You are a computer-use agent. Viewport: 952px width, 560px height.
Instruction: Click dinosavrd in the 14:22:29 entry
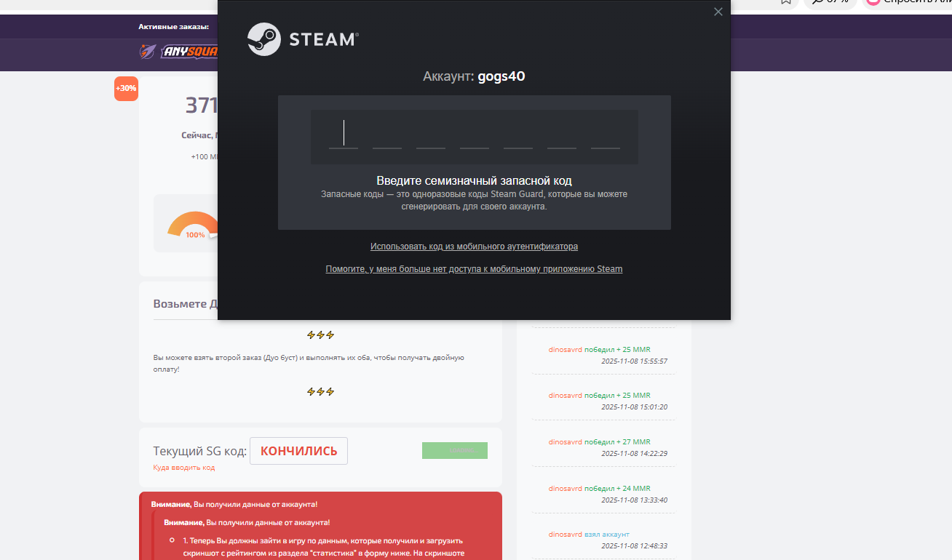point(566,442)
